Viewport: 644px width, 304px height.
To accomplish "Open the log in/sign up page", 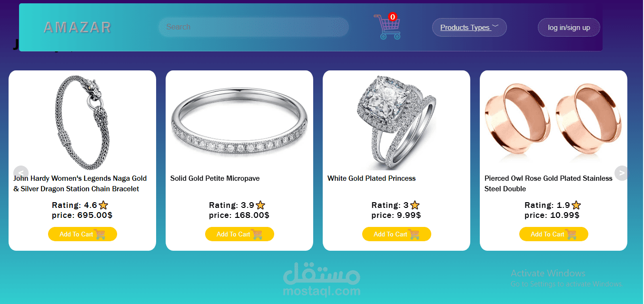I will [569, 27].
